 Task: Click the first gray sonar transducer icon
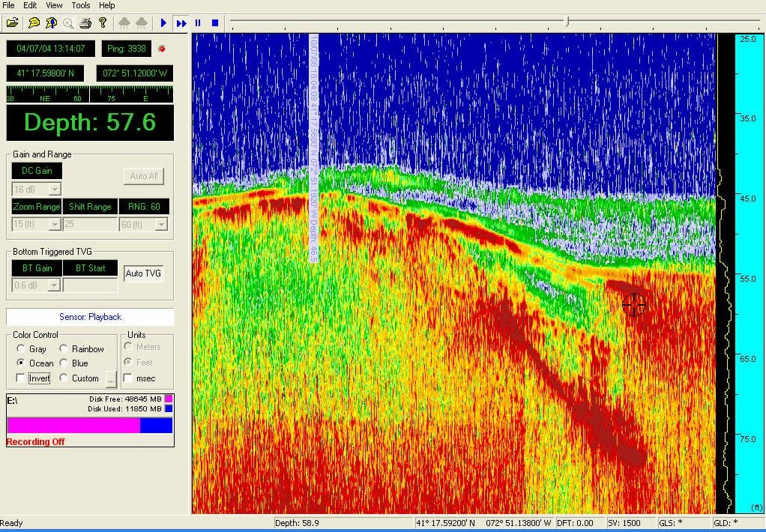[124, 22]
